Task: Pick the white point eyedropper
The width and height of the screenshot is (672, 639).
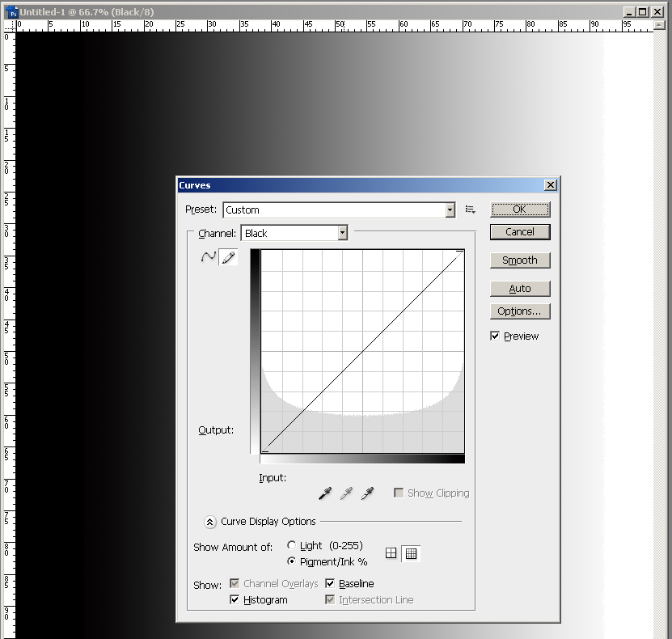Action: pos(367,493)
